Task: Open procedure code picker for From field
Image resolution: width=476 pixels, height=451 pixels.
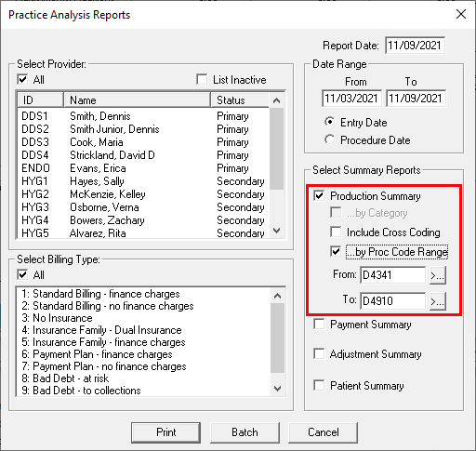Action: click(438, 275)
